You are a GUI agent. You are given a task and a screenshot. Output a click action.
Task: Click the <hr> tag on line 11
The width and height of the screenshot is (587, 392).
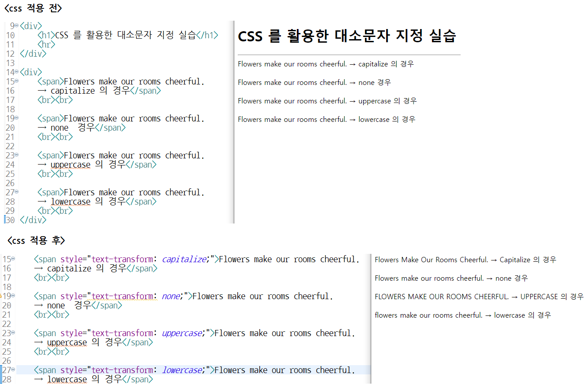[46, 44]
